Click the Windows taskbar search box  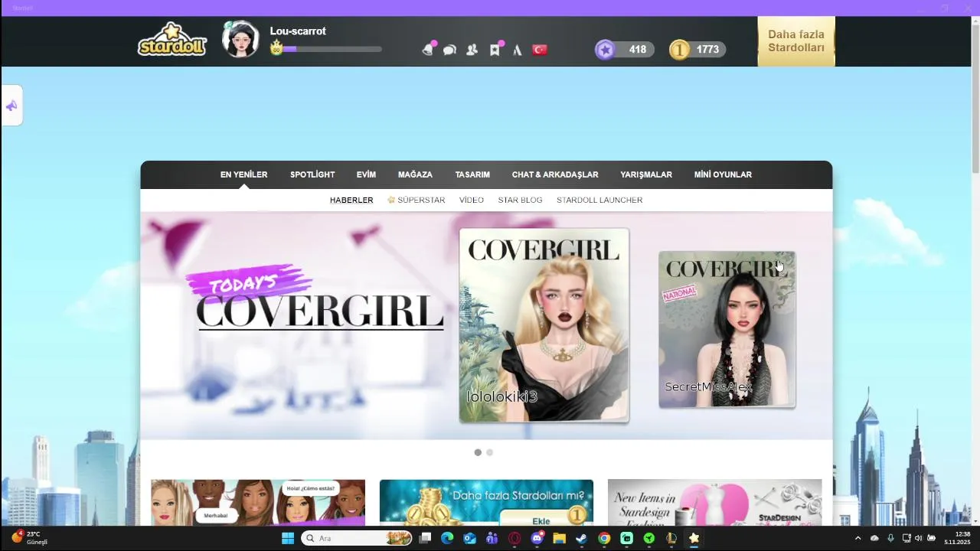[x=357, y=538]
